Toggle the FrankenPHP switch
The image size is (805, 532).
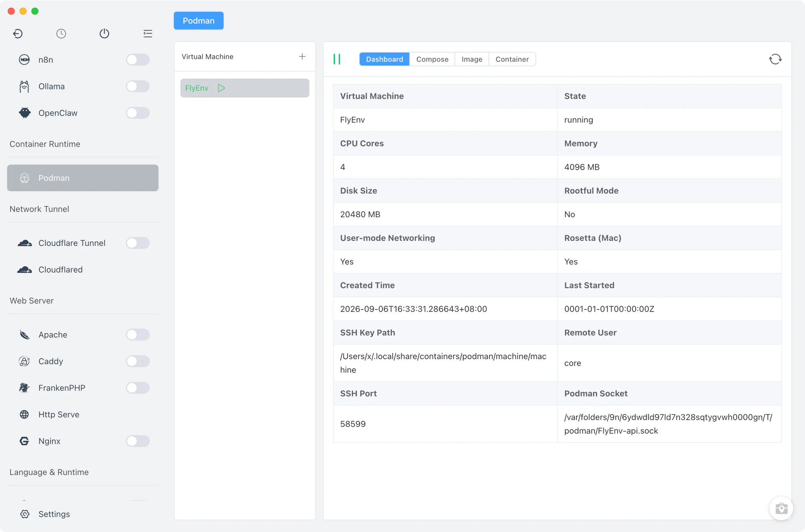[x=138, y=388]
